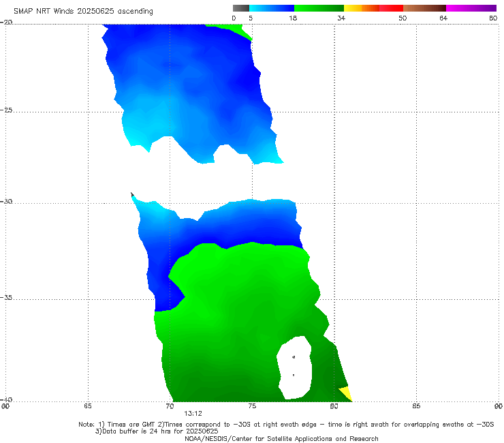Click the yellow-orange color bar segment
The height and width of the screenshot is (443, 504).
pos(362,8)
